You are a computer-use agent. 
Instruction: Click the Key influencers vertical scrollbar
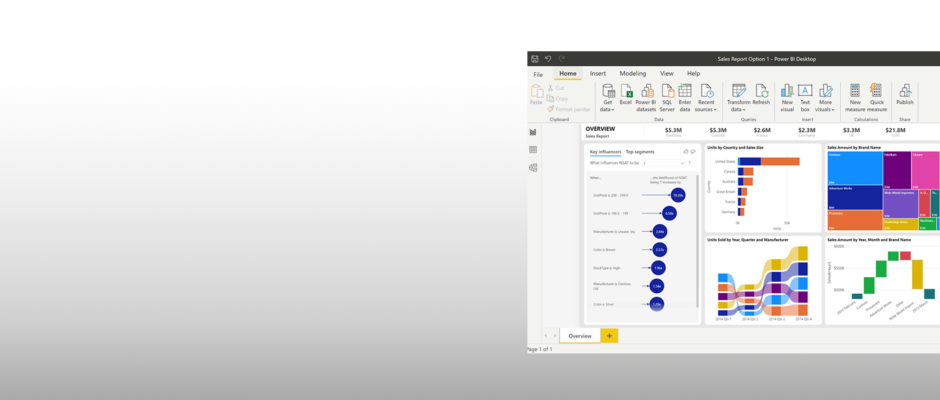697,240
